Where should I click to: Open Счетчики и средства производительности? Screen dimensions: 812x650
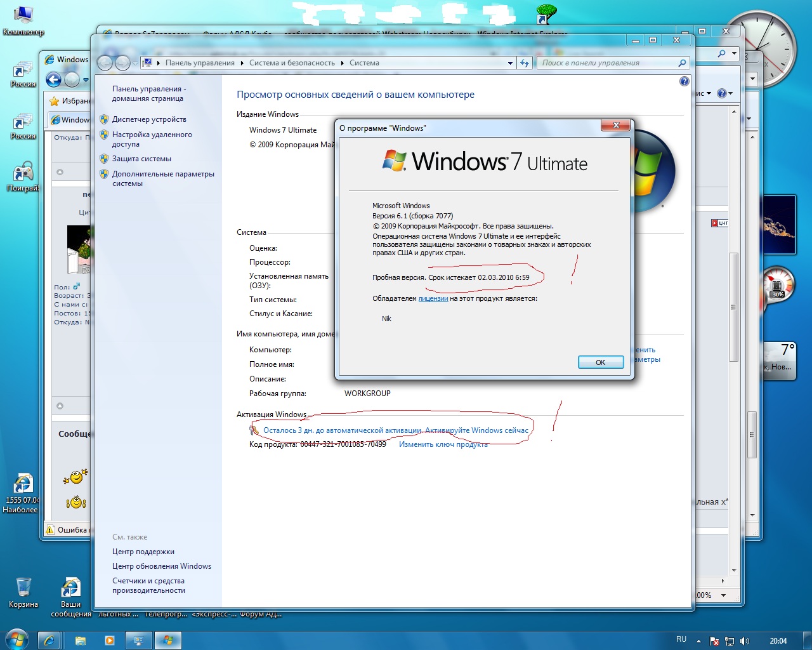pyautogui.click(x=148, y=585)
